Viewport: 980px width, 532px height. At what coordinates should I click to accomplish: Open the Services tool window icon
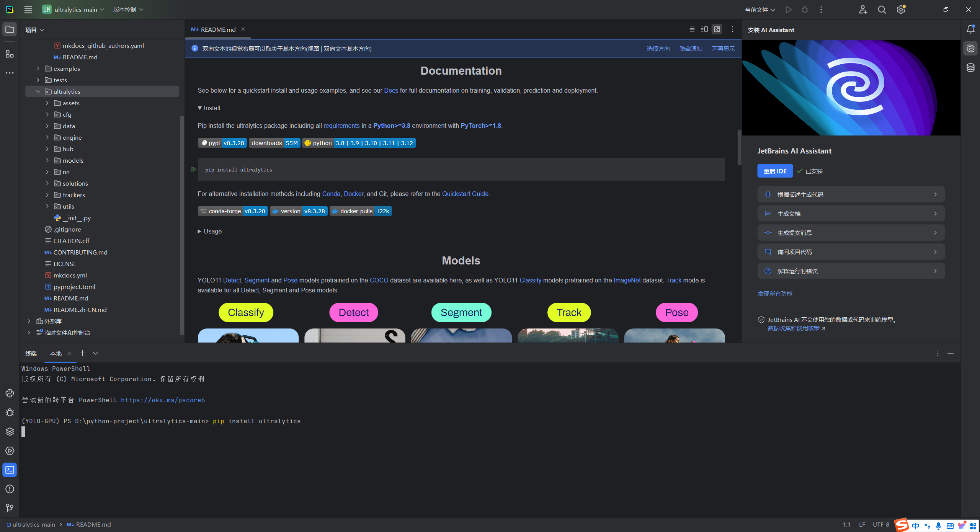[x=10, y=451]
